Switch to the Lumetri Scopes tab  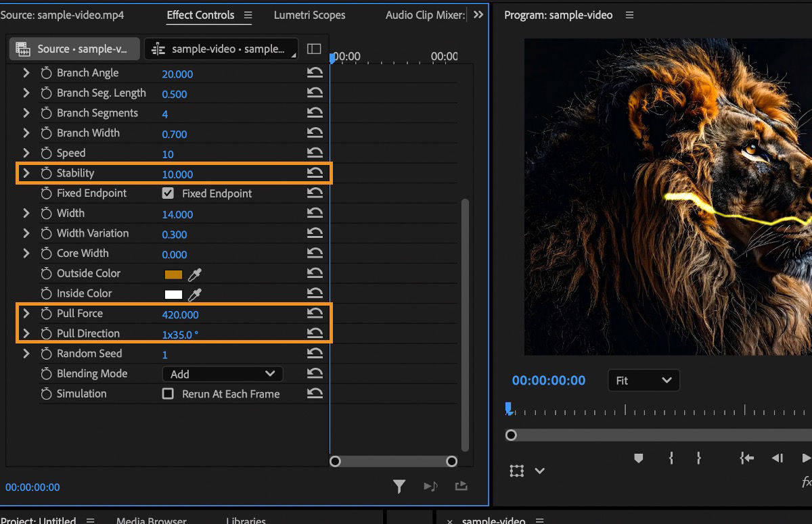click(309, 15)
